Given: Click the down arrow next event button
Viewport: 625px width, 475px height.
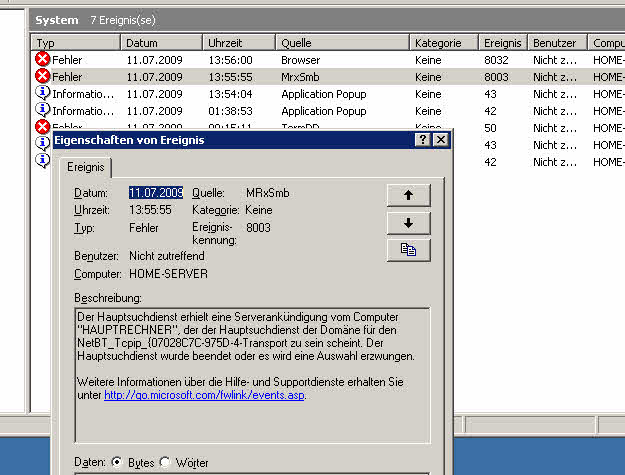Looking at the screenshot, I should point(408,222).
